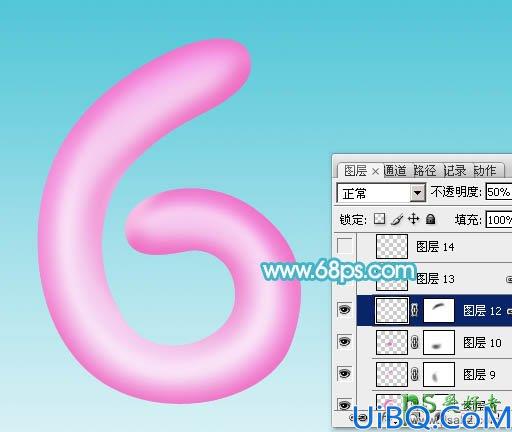Viewport: 512px width, 432px height.
Task: Select the 图层 10 layer thumbnail
Action: (392, 342)
